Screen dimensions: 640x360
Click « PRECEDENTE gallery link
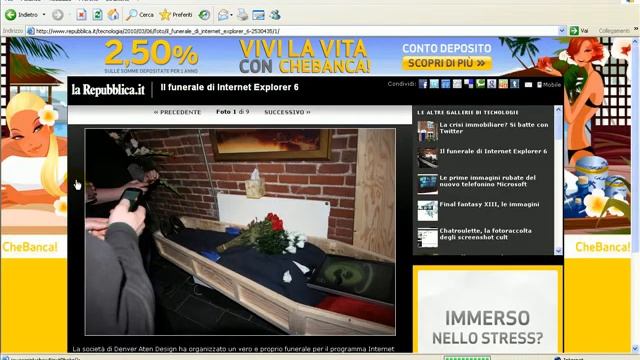click(x=178, y=112)
